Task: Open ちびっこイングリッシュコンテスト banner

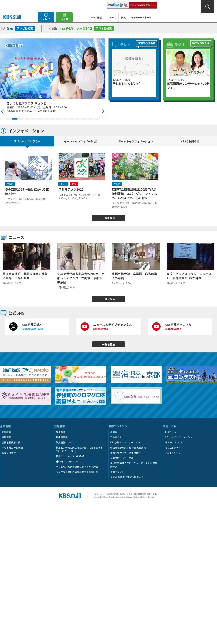Action: (x=81, y=374)
